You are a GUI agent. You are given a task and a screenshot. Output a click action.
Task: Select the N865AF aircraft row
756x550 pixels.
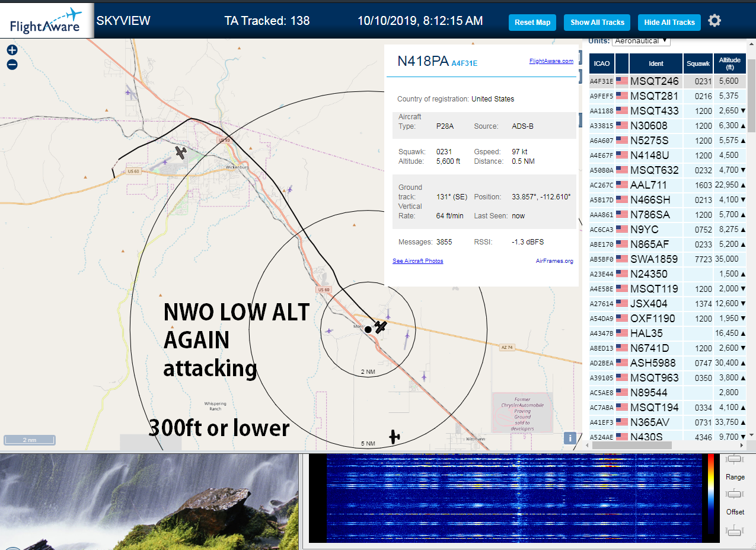coord(668,244)
